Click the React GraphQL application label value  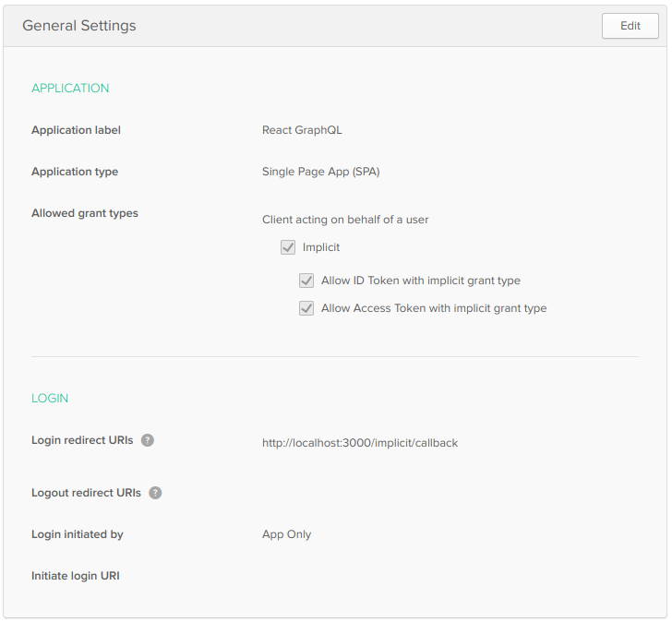pos(302,130)
